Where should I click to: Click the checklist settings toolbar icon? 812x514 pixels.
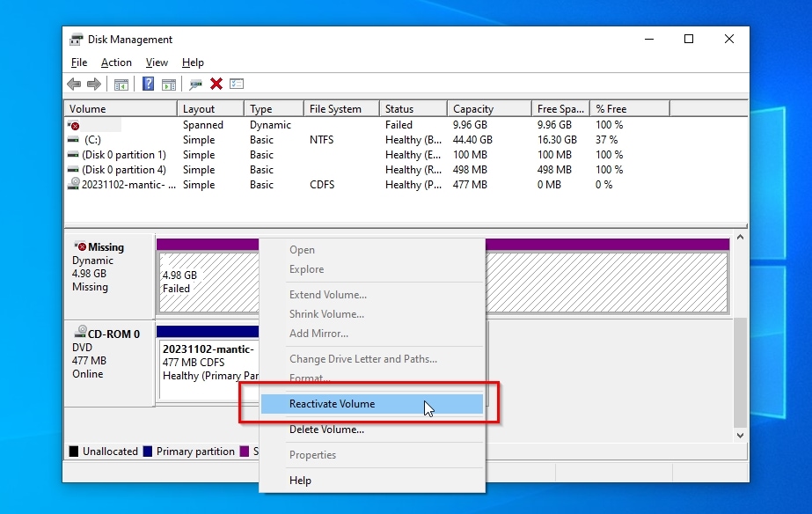pos(237,84)
